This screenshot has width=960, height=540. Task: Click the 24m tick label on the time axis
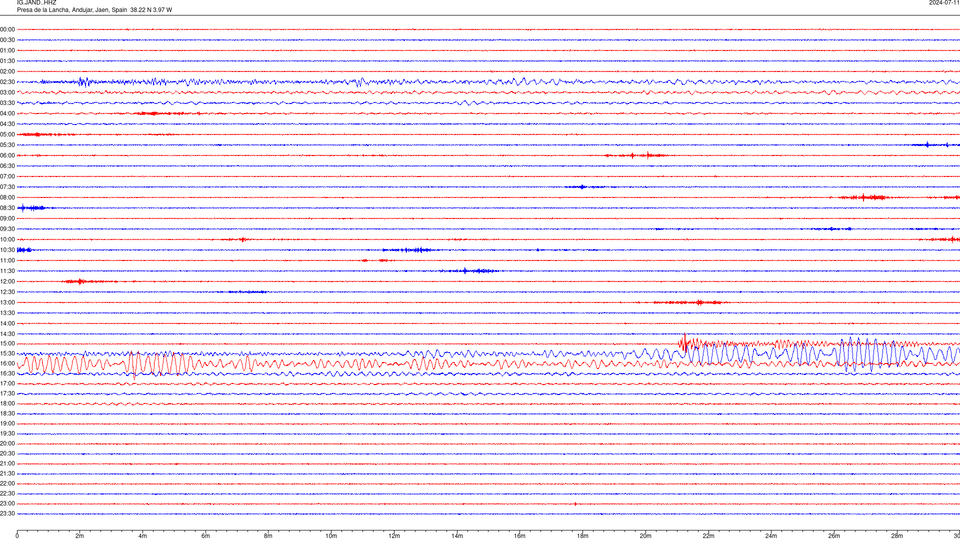pyautogui.click(x=771, y=536)
